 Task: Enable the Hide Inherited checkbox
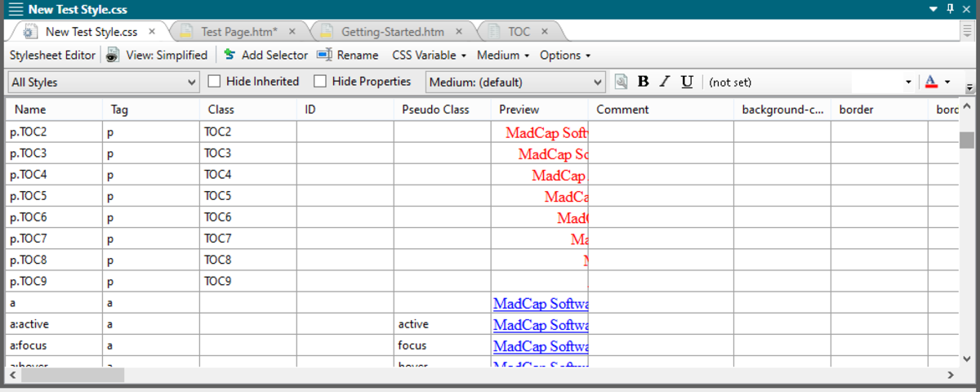pyautogui.click(x=215, y=82)
